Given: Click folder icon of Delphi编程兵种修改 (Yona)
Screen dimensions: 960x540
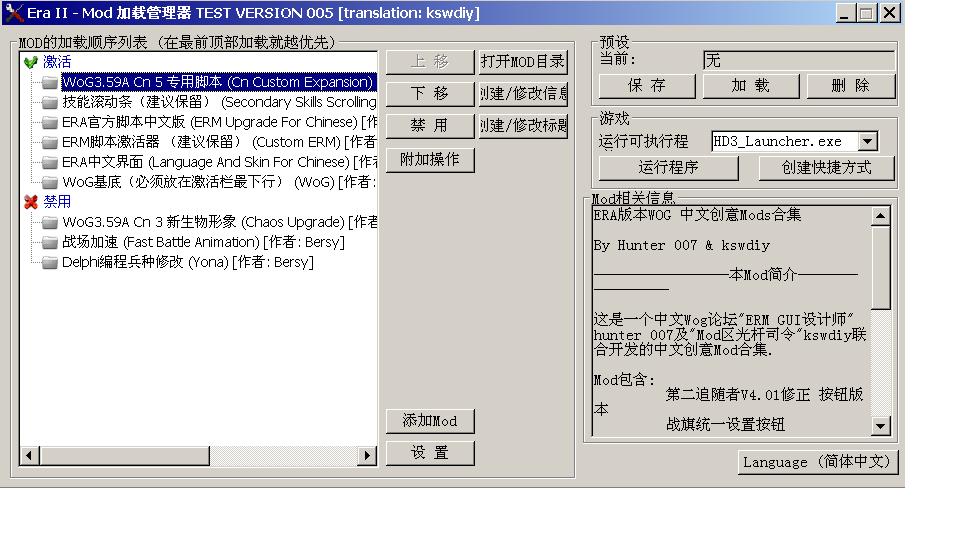Looking at the screenshot, I should point(50,262).
